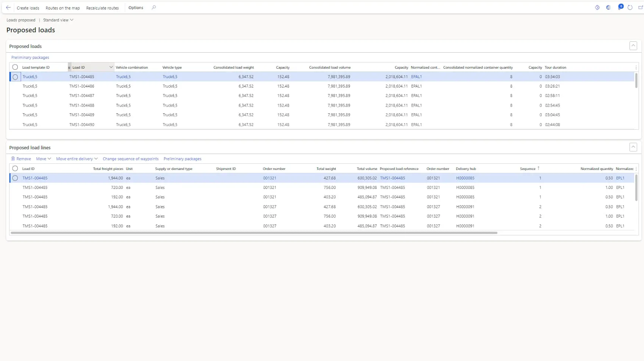The width and height of the screenshot is (644, 361).
Task: Click the Create loads button
Action: click(x=28, y=8)
